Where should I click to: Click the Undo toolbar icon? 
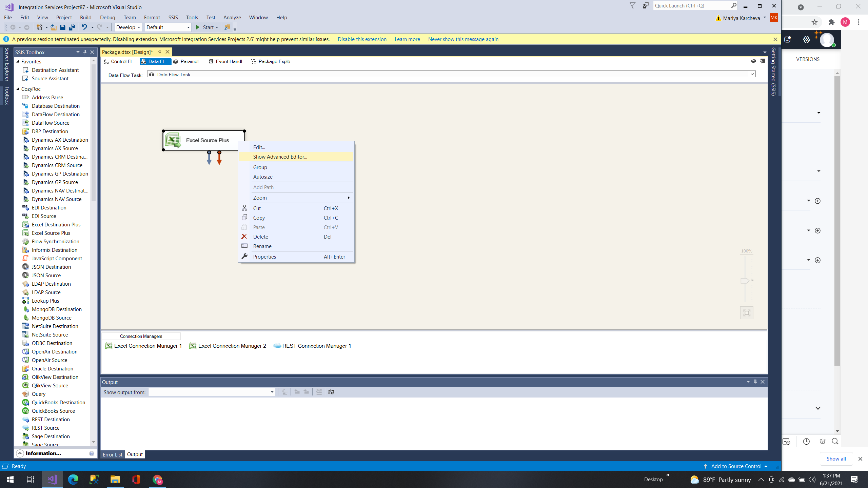point(84,27)
